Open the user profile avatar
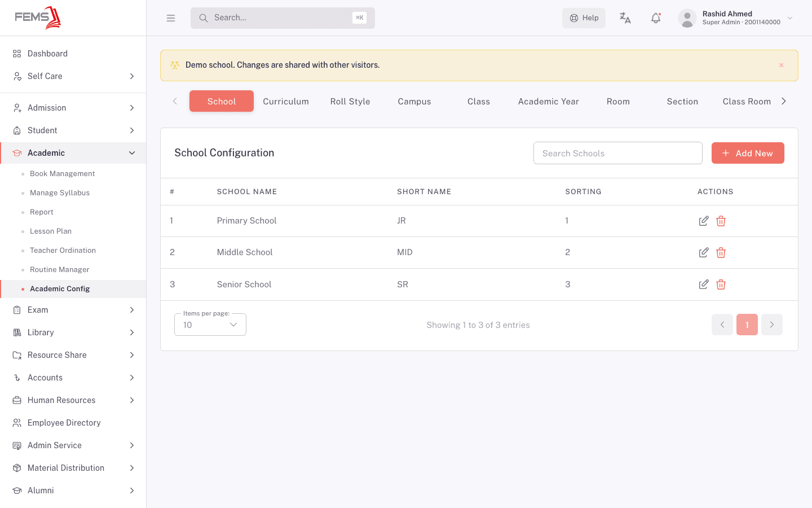Screen dimensions: 812x508 (687, 18)
